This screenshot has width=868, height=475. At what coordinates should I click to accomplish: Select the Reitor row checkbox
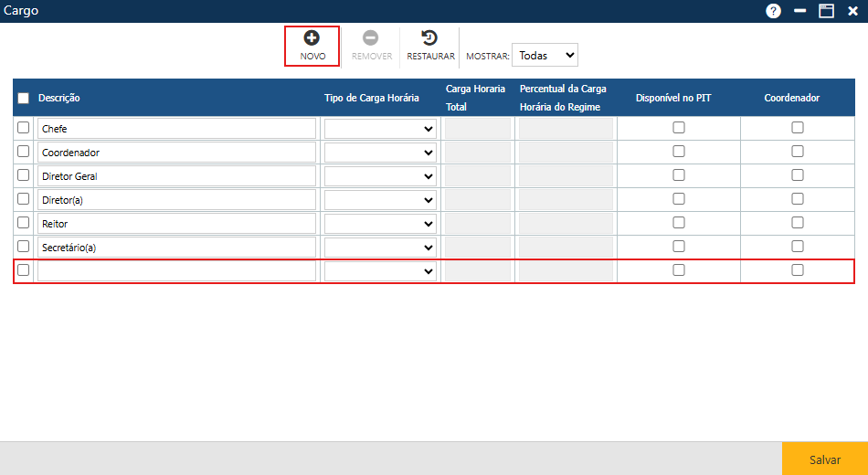point(23,223)
